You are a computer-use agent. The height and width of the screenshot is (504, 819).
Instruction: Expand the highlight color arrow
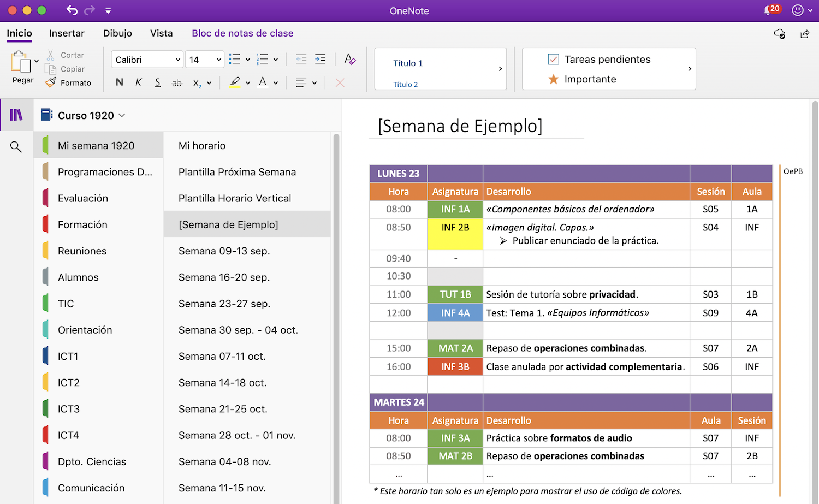[248, 83]
